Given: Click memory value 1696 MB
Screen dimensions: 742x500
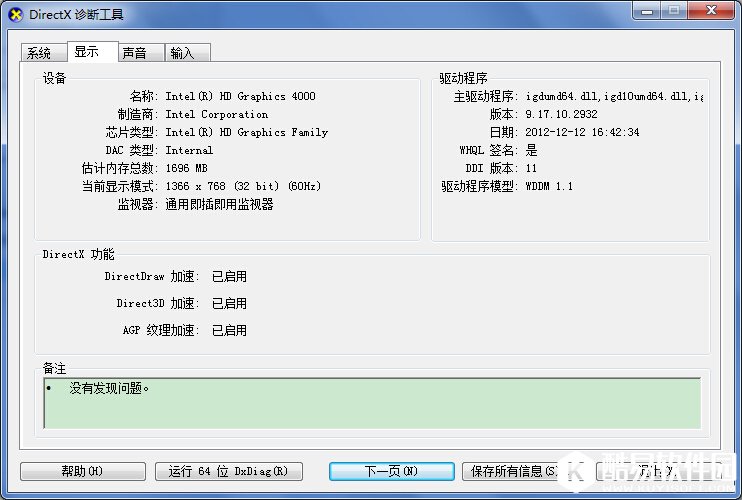Looking at the screenshot, I should click(x=186, y=168).
